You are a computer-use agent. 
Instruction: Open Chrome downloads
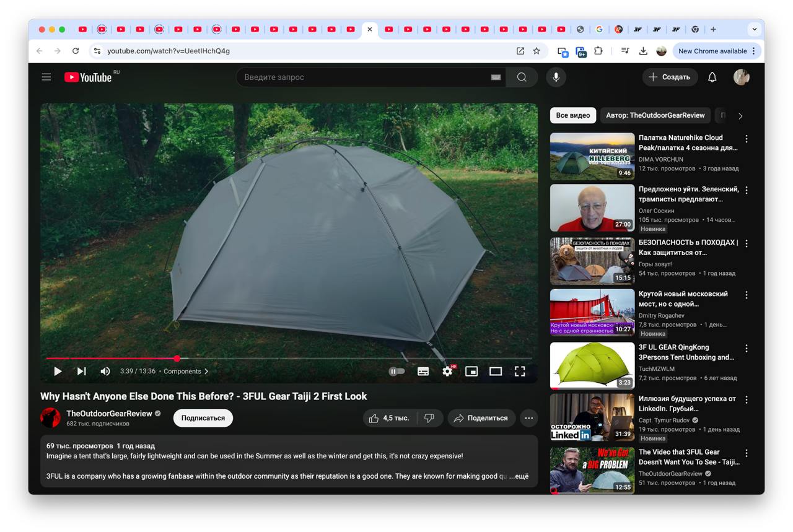click(643, 51)
